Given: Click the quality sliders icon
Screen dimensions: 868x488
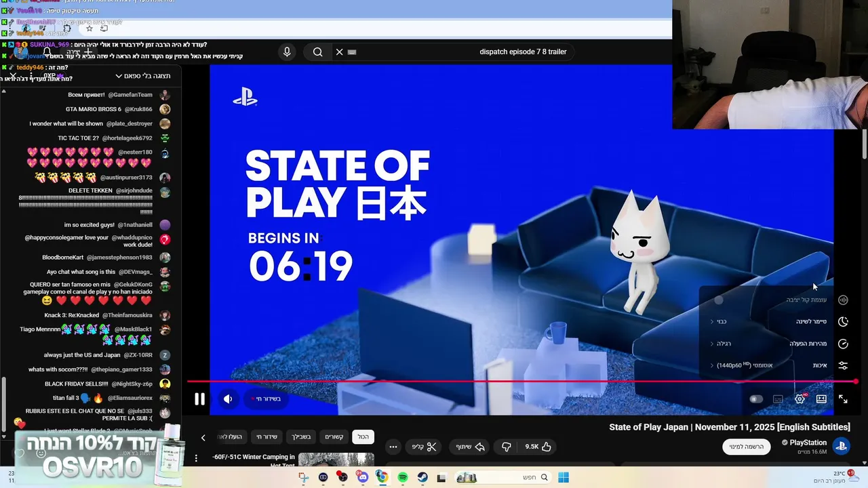Looking at the screenshot, I should click(x=843, y=365).
